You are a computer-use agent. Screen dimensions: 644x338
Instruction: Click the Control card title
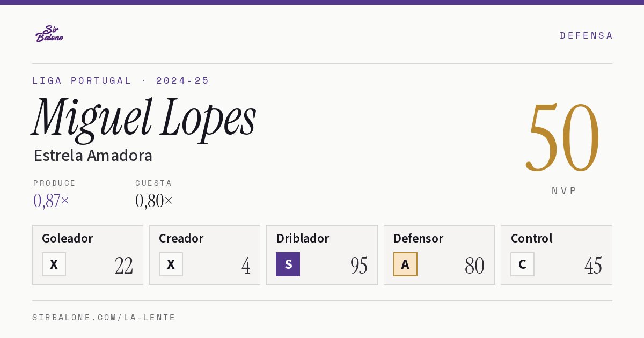click(532, 238)
